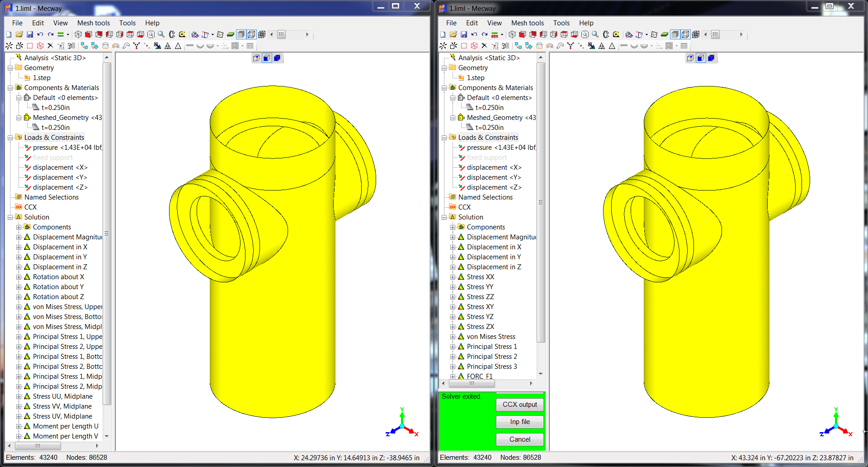Activate rotate view tool in right window
This screenshot has height=467, width=868.
(x=606, y=34)
